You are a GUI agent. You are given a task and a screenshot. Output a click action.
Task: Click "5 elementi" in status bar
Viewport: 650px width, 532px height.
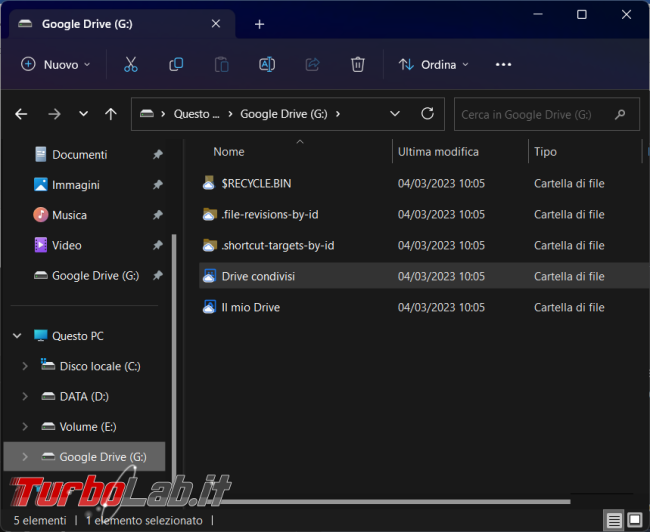(x=40, y=520)
